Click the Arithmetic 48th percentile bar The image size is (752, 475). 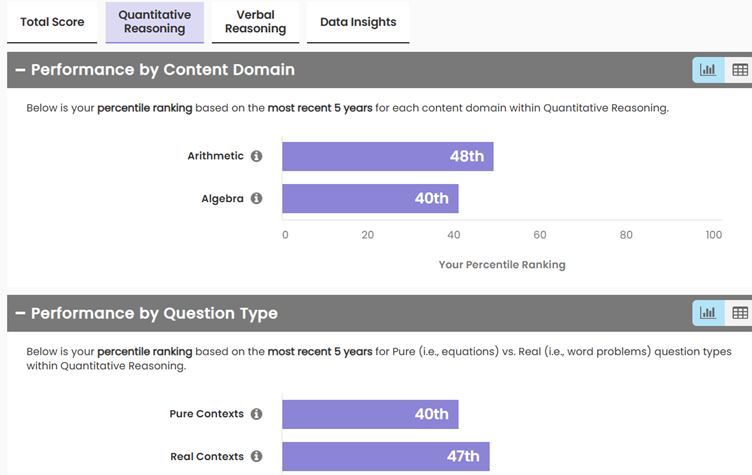coord(387,156)
